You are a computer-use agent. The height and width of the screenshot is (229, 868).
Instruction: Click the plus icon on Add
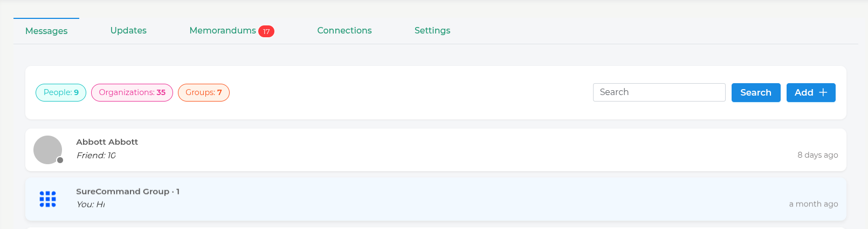click(823, 92)
